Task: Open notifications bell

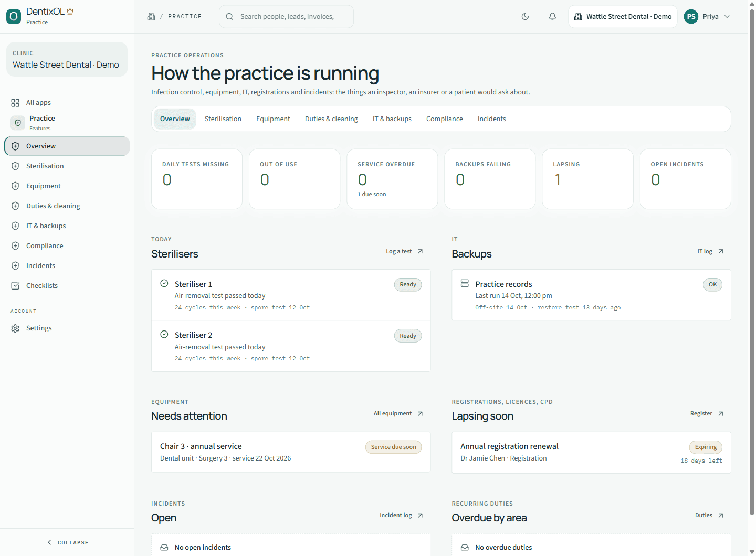Action: (552, 17)
